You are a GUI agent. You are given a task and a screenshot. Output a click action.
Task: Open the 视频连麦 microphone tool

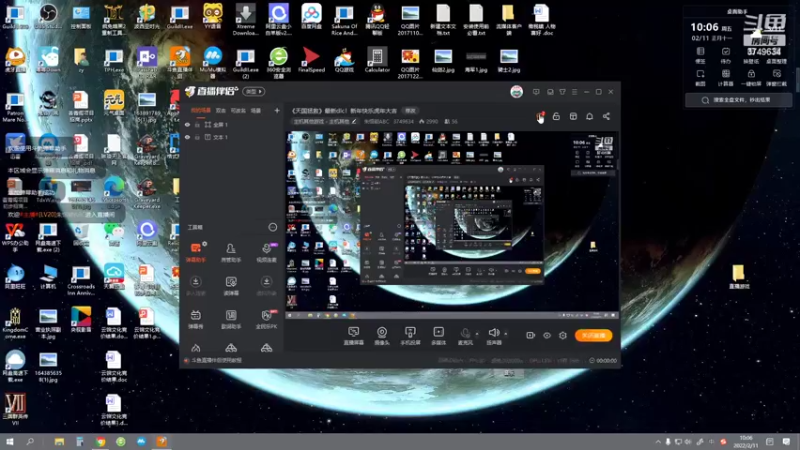(266, 252)
